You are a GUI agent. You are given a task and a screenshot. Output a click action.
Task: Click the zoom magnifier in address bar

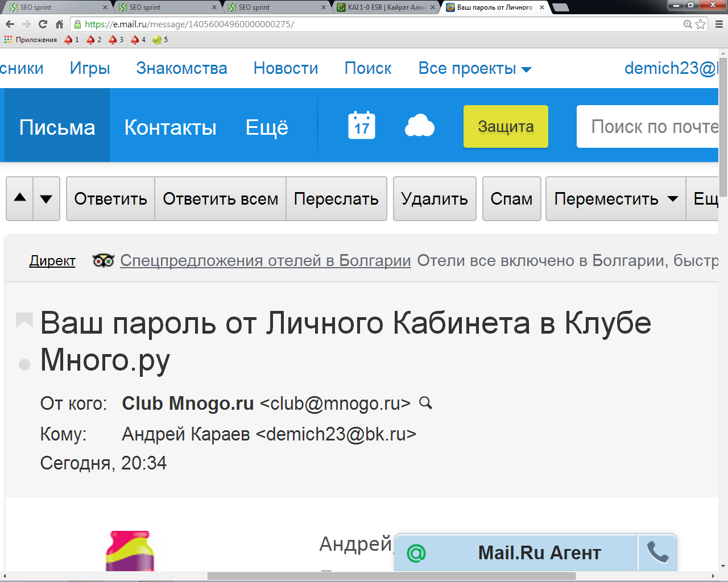(688, 24)
